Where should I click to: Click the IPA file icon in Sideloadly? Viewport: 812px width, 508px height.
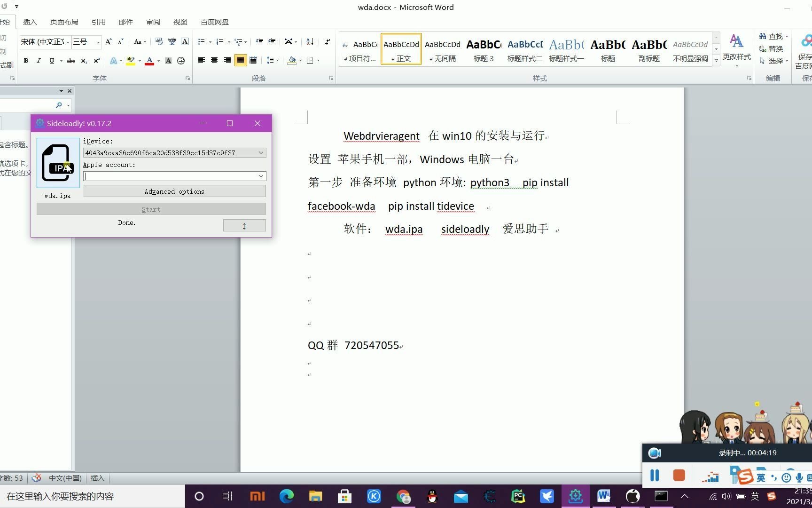point(58,163)
